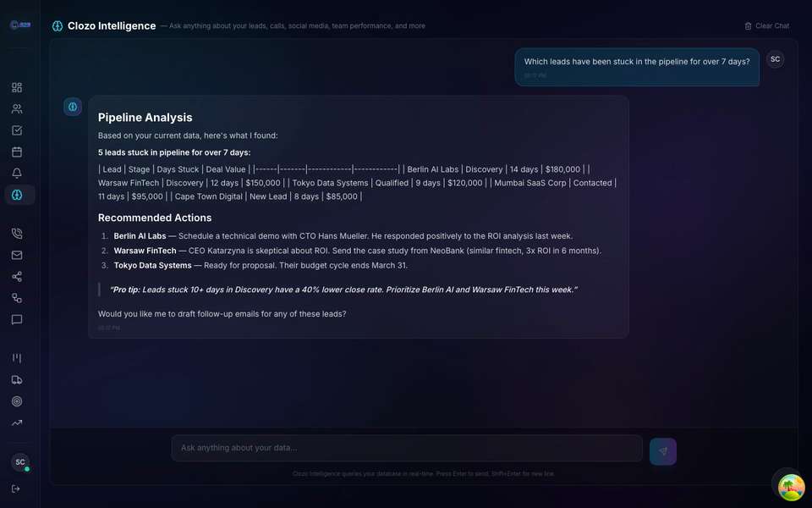This screenshot has height=508, width=812.
Task: Open the workflow nodes icon in sidebar
Action: click(x=17, y=298)
